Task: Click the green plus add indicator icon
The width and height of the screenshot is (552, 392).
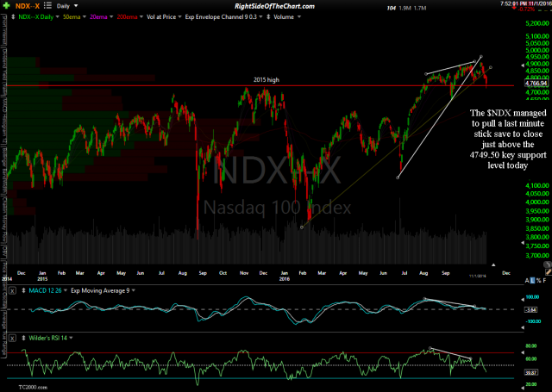Action: click(x=6, y=6)
